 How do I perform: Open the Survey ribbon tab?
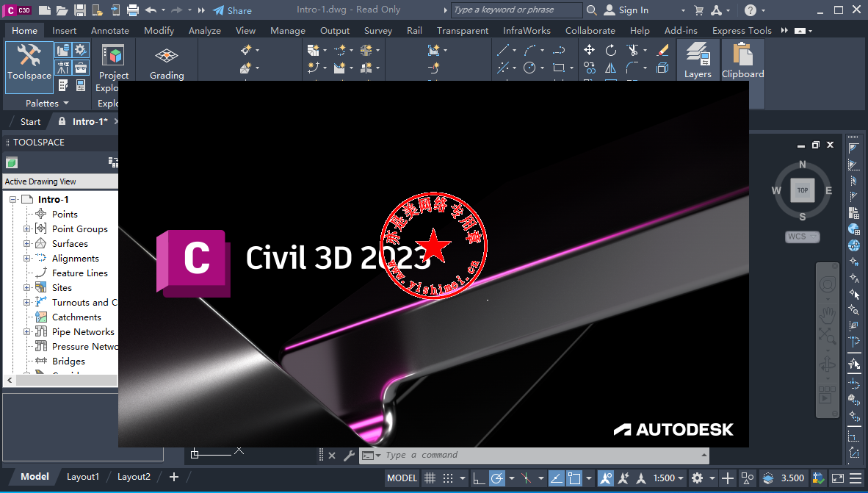click(378, 30)
